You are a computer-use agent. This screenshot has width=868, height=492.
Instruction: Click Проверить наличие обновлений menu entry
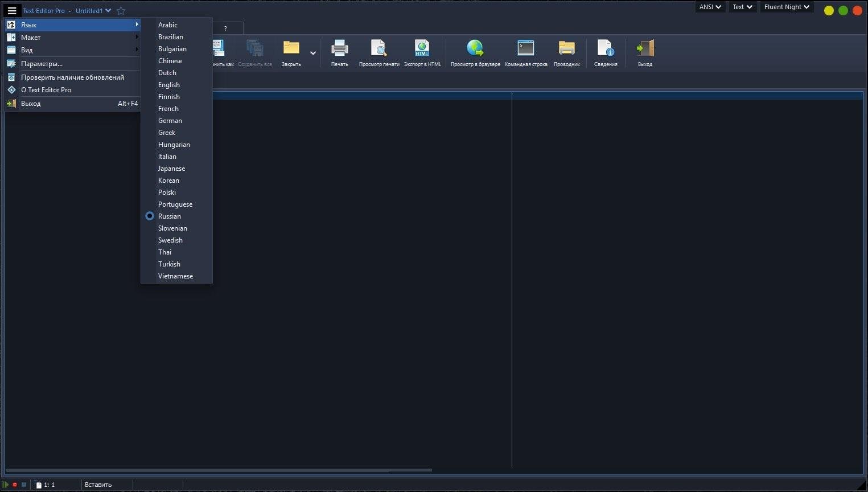pos(72,77)
